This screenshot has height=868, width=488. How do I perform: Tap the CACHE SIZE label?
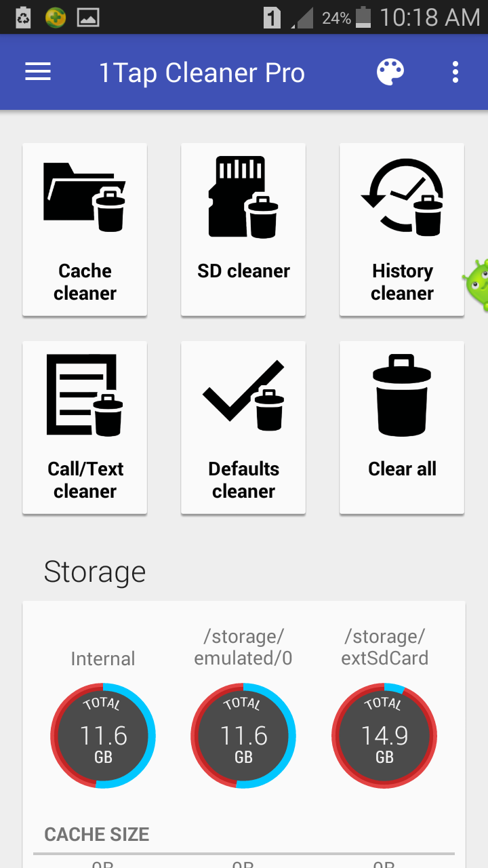(97, 834)
